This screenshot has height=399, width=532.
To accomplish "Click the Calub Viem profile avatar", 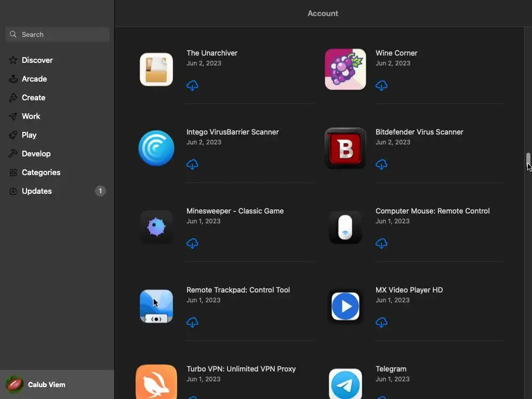I will pos(14,384).
